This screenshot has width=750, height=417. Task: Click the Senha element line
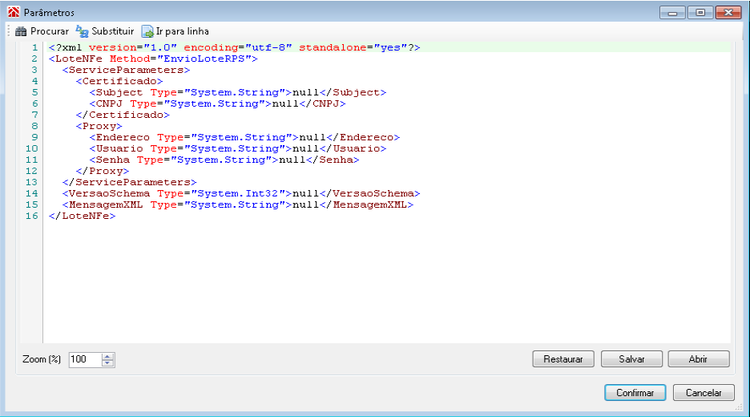(224, 160)
